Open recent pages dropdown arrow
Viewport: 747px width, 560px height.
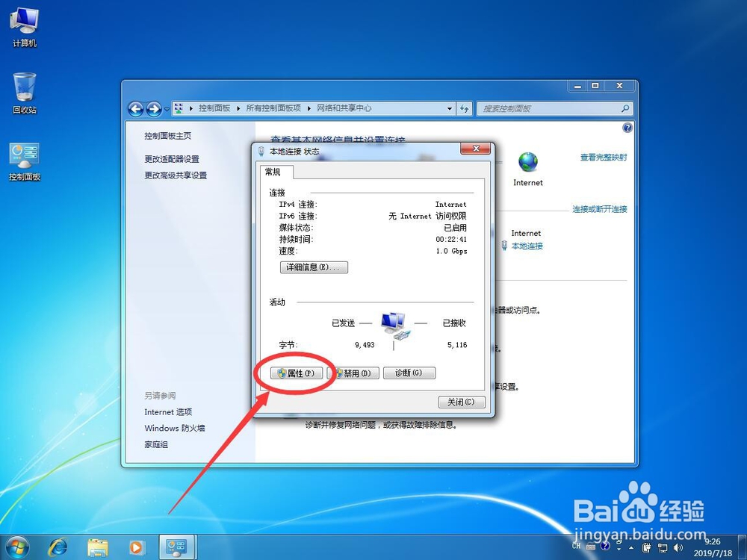(167, 109)
